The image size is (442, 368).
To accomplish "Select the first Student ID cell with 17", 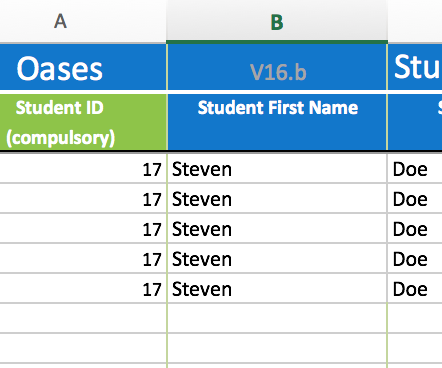I will click(83, 168).
